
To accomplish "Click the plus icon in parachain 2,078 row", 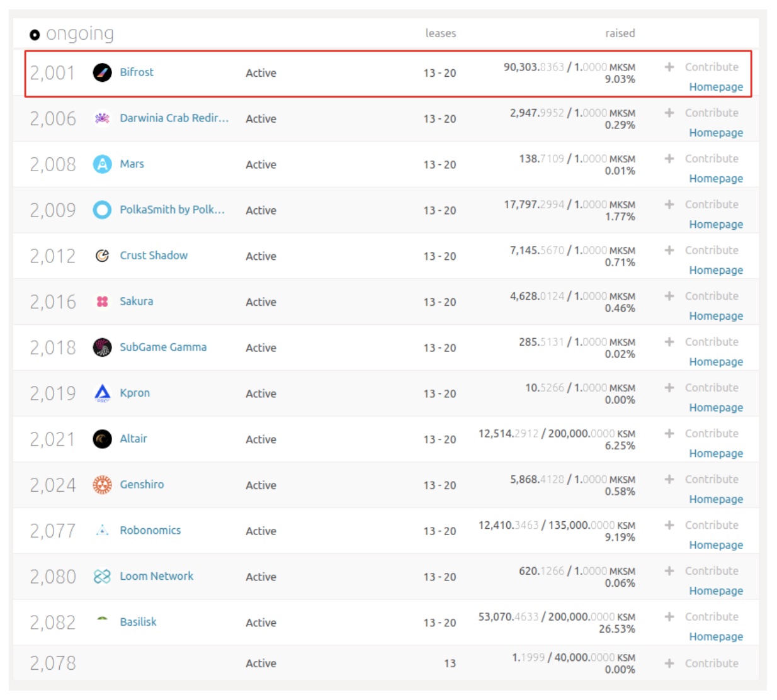I will click(x=669, y=663).
